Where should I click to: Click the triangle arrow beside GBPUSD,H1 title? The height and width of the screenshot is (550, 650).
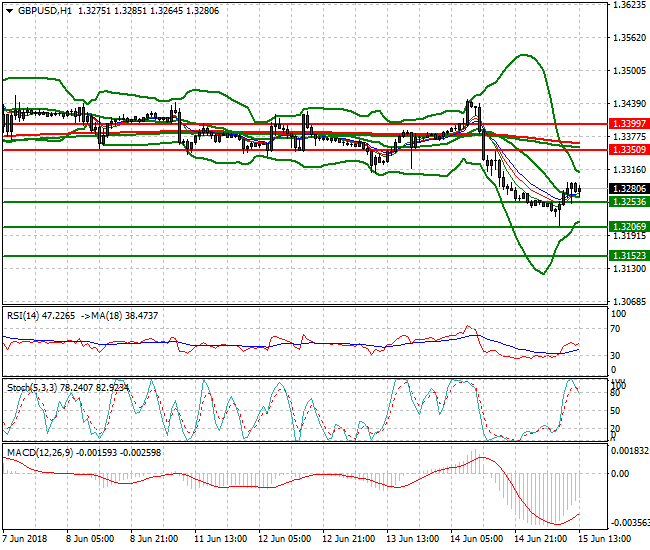click(x=9, y=10)
